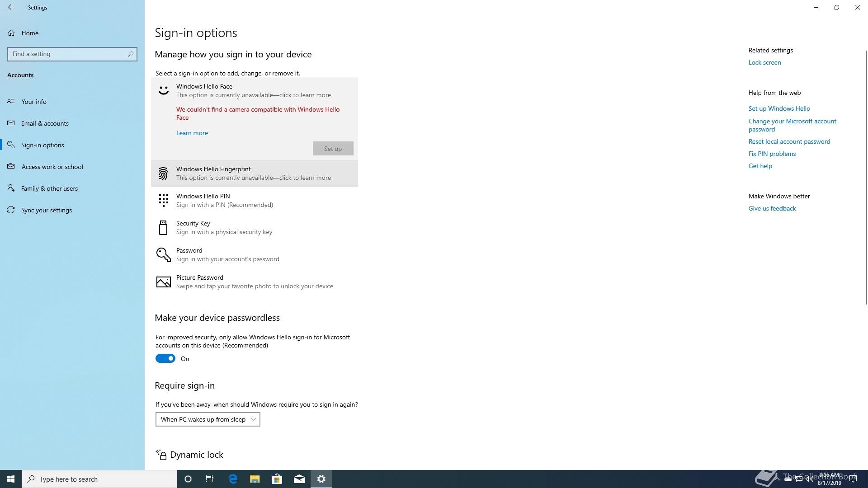Click the Windows Hello PIN keypad icon
868x488 pixels.
(x=163, y=200)
